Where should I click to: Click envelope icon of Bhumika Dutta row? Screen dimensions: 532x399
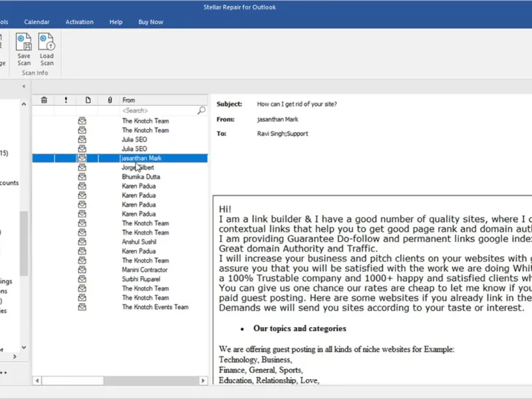coord(82,176)
